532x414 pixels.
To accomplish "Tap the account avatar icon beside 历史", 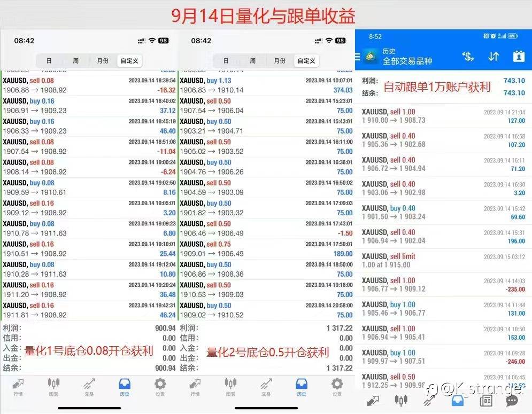I will [x=371, y=56].
